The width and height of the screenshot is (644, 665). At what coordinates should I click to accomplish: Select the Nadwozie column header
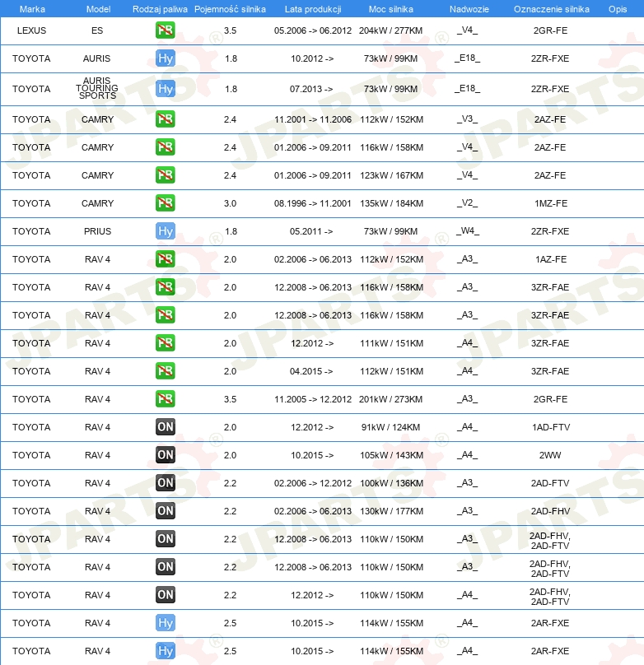pos(469,9)
